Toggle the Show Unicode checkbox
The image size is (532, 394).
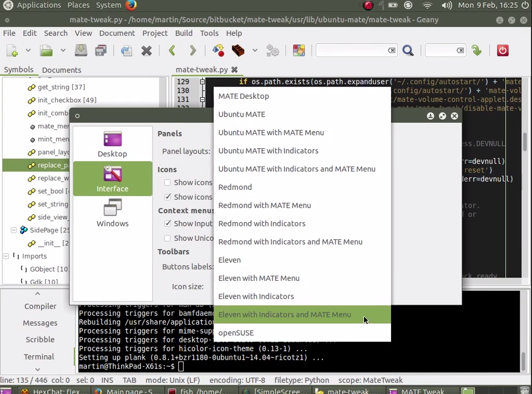coord(168,238)
